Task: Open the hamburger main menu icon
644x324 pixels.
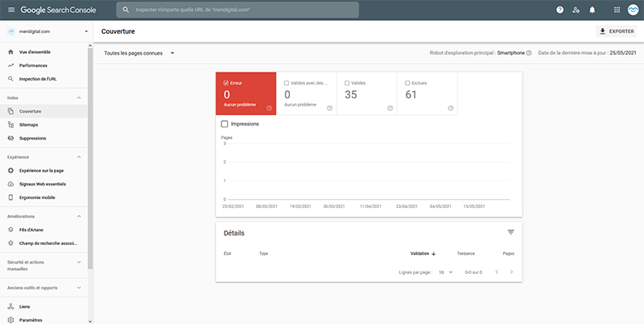Action: coord(10,10)
